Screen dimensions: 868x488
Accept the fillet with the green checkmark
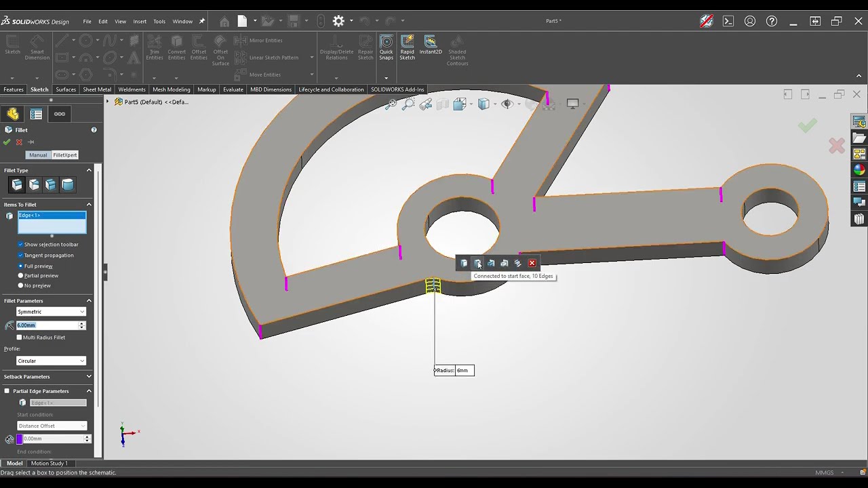7,142
